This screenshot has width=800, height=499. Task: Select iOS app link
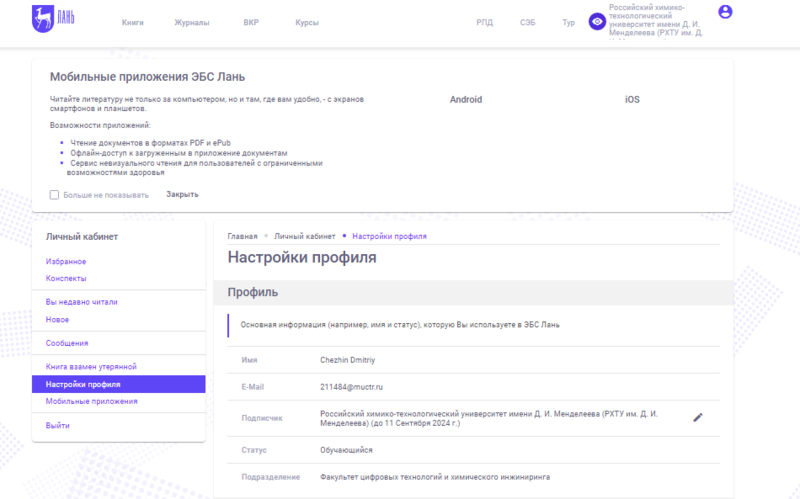[x=632, y=99]
